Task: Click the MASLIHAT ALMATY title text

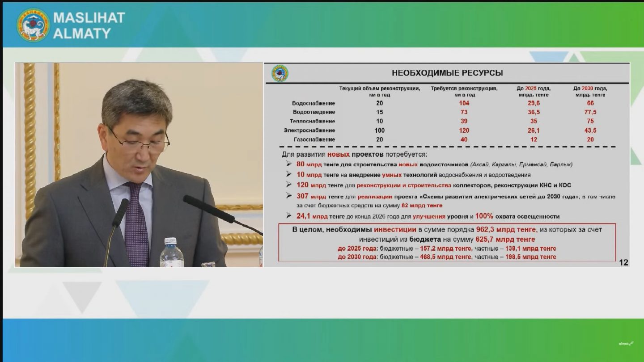Action: pyautogui.click(x=89, y=25)
